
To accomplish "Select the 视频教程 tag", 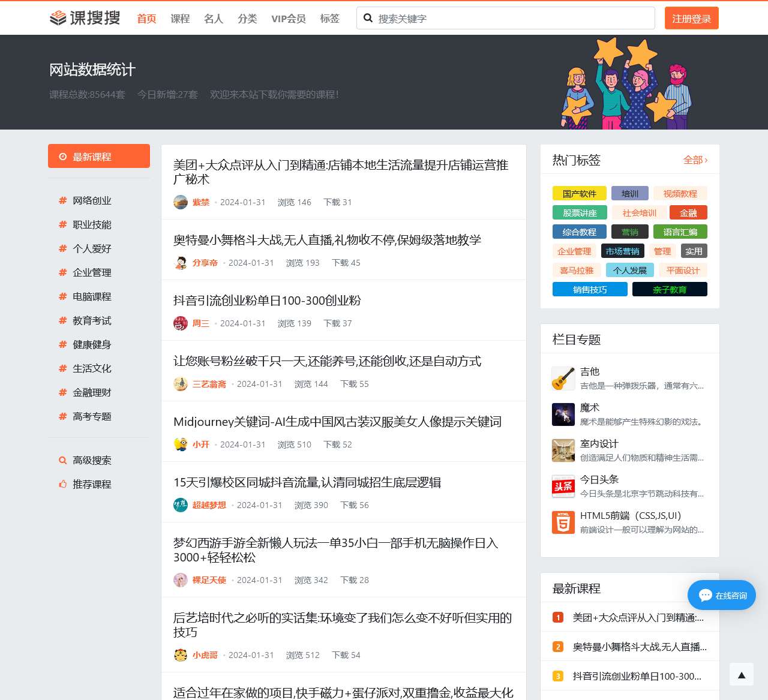I will (680, 194).
